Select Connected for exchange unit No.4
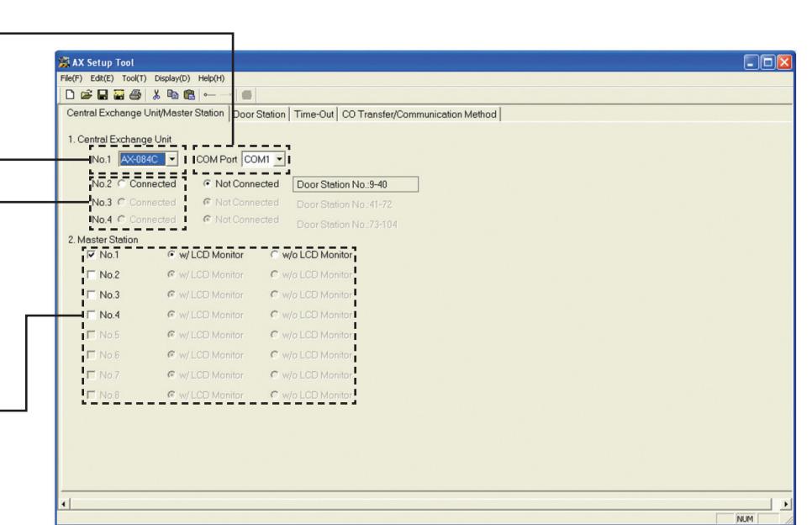This screenshot has height=525, width=812. [x=122, y=220]
